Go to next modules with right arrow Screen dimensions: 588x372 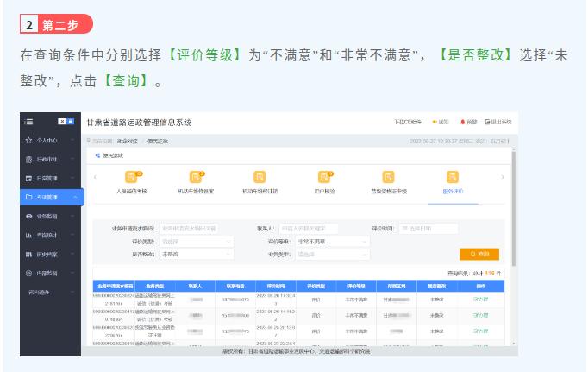click(x=502, y=177)
